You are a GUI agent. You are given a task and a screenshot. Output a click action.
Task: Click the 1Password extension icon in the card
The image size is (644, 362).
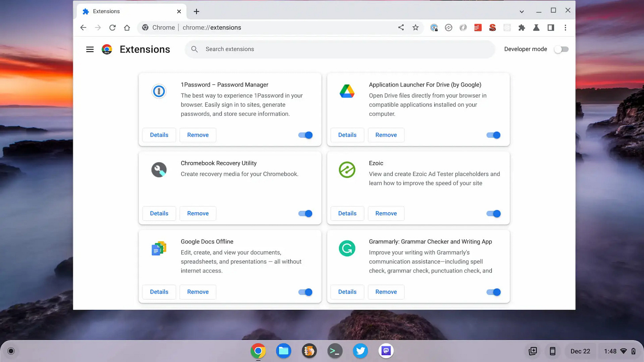click(x=159, y=91)
